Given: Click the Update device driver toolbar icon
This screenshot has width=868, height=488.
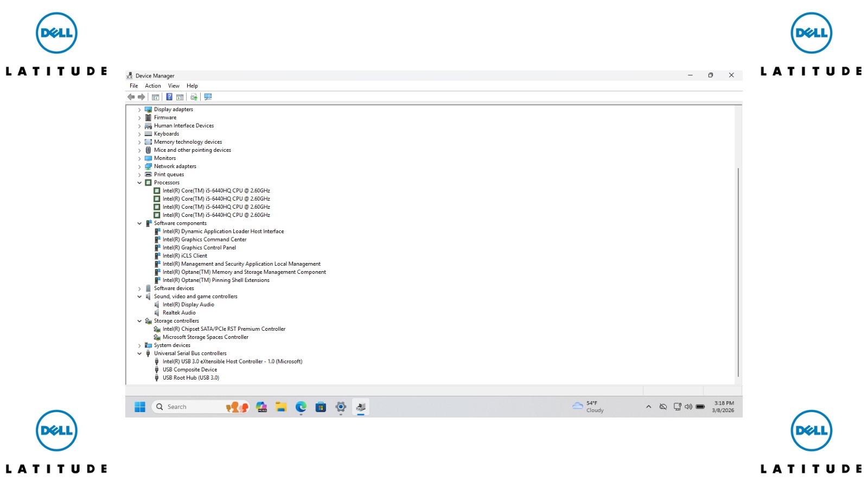Looking at the screenshot, I should click(x=194, y=97).
